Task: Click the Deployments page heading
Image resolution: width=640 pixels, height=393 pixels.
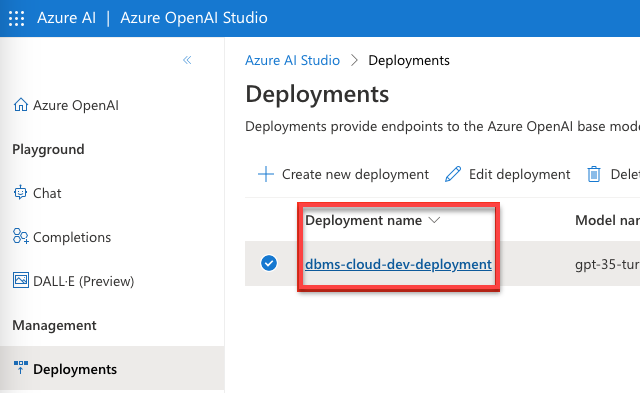Action: [317, 94]
